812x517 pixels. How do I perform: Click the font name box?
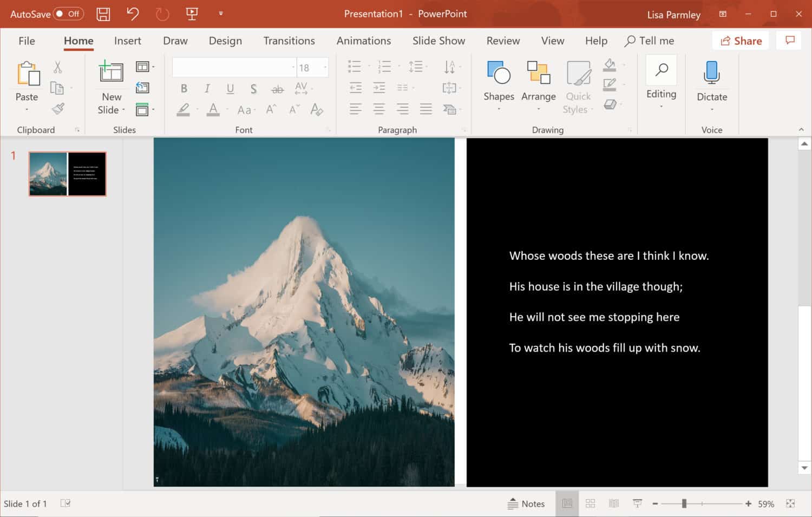point(234,67)
